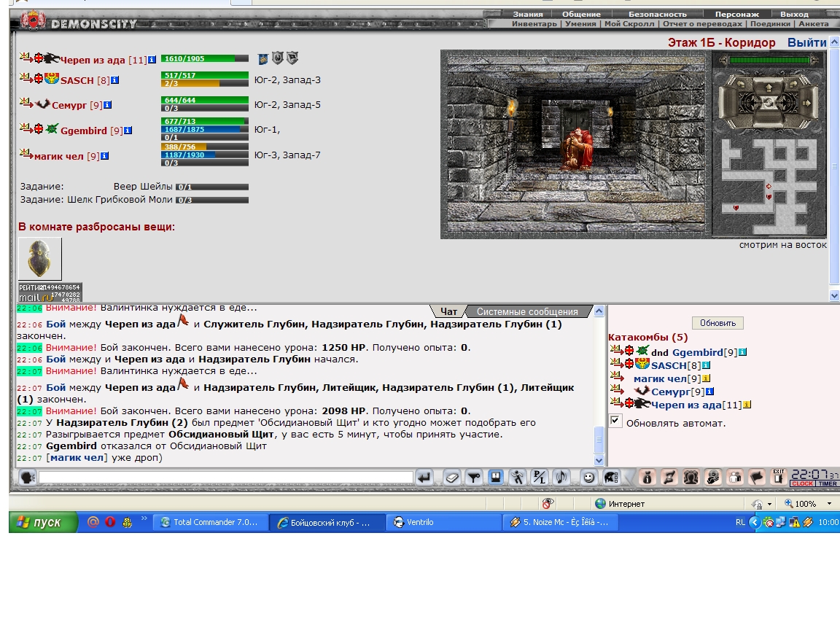Click the Выход menu item

coord(794,14)
